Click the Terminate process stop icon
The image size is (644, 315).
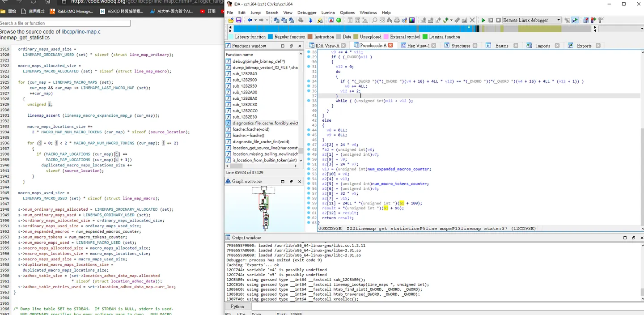pos(498,20)
